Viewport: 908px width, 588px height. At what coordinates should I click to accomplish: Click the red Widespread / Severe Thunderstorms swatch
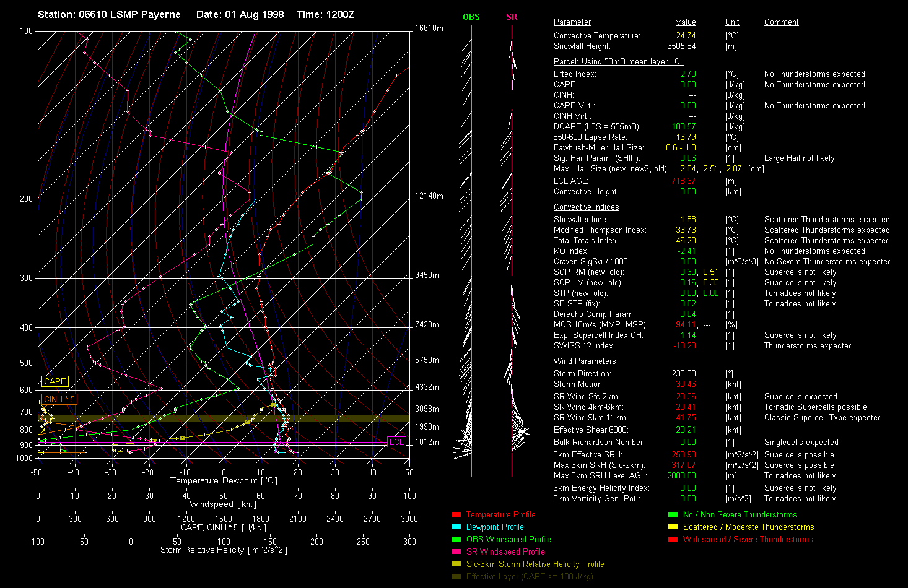click(673, 539)
